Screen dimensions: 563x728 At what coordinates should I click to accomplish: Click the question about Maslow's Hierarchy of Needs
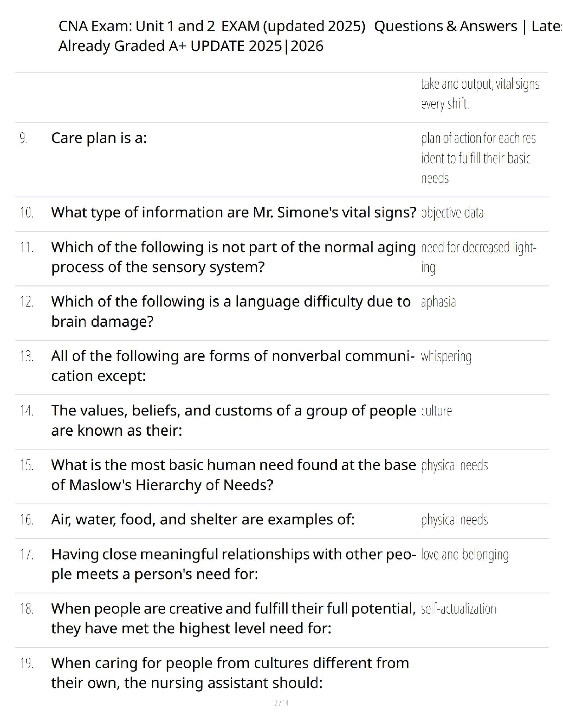click(233, 475)
